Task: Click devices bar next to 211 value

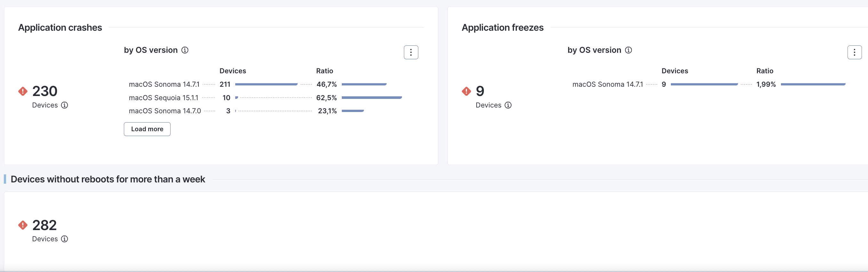Action: click(266, 84)
